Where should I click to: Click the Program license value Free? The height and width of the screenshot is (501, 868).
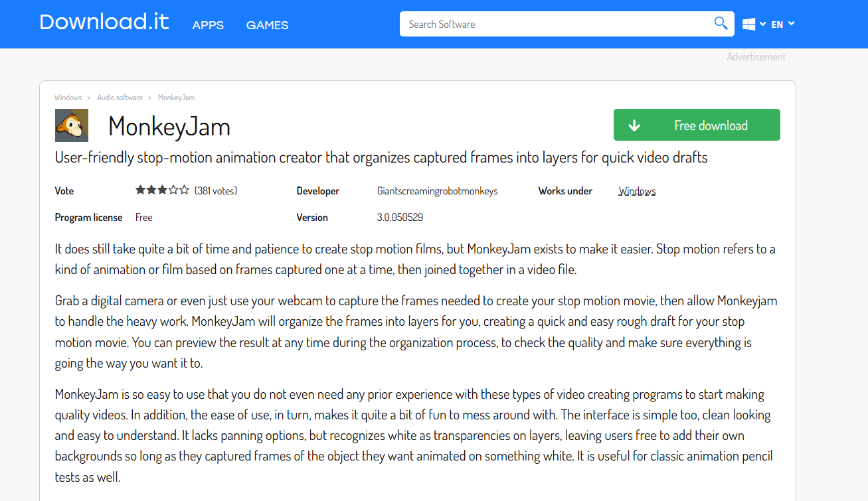(x=144, y=218)
